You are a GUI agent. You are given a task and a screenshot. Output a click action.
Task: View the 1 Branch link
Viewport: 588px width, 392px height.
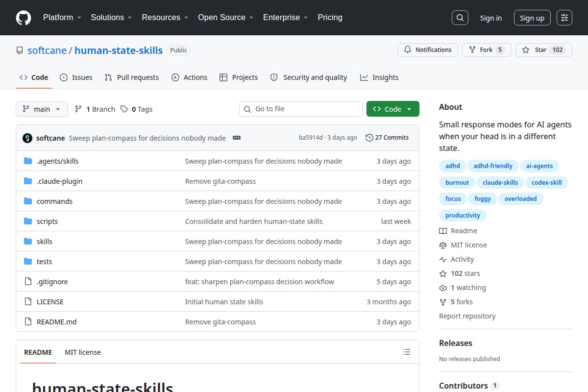pos(95,109)
